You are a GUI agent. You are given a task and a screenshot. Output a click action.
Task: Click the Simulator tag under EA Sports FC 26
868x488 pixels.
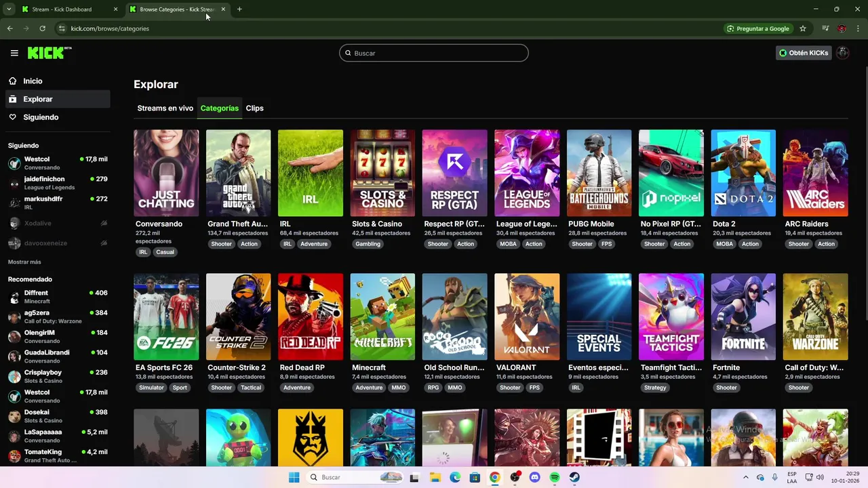coord(151,388)
